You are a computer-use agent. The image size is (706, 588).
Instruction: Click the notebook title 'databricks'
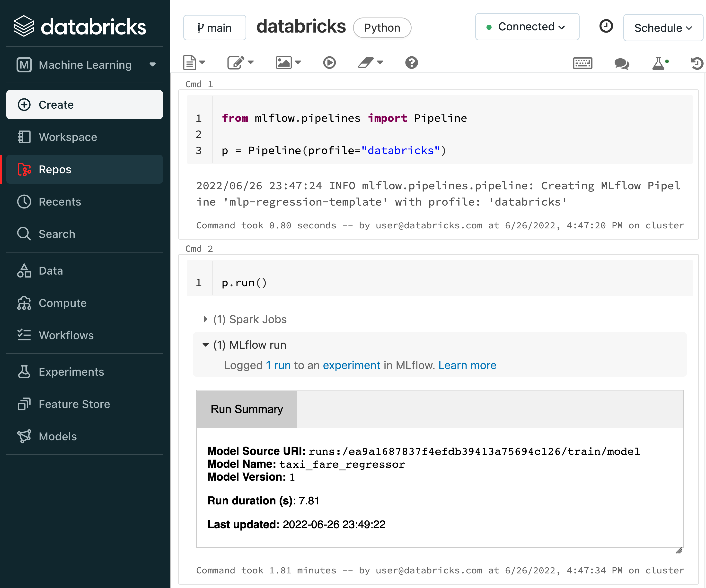tap(301, 26)
